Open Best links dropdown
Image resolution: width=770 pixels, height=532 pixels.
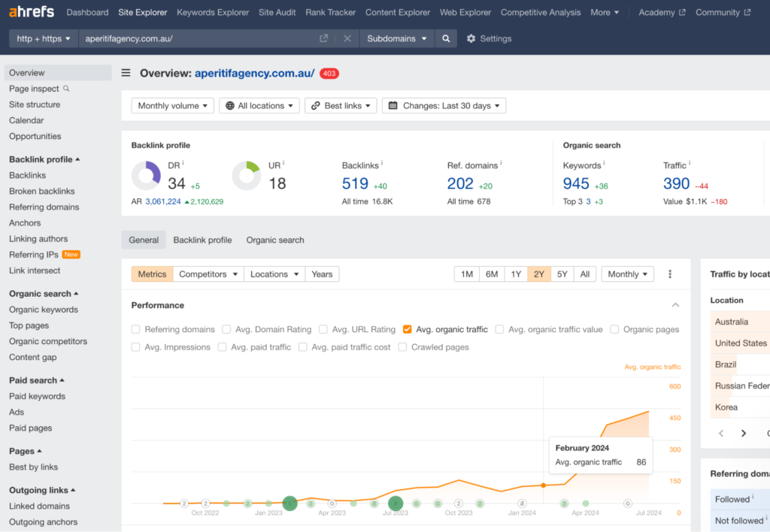[x=341, y=105]
